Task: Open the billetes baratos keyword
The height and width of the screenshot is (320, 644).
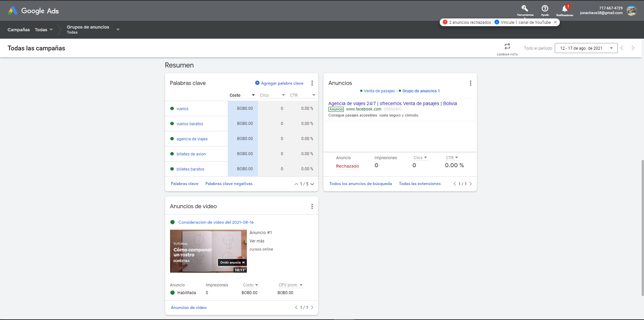Action: click(190, 169)
